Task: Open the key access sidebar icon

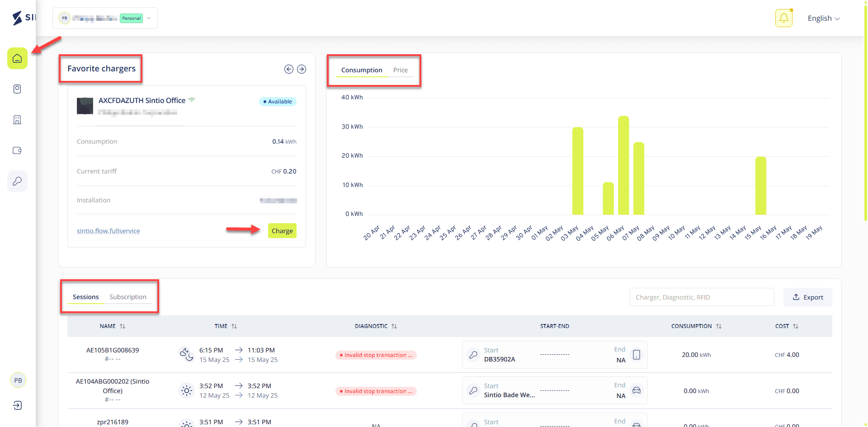Action: [x=17, y=181]
